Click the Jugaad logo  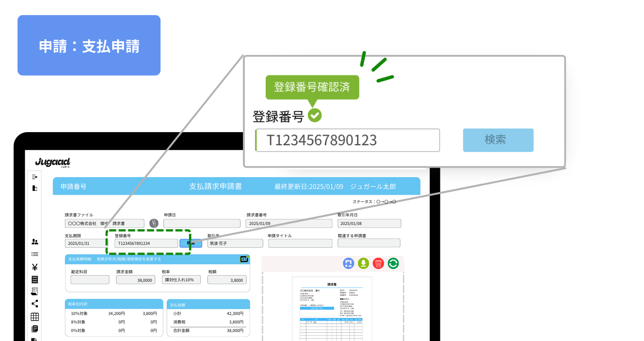[53, 162]
